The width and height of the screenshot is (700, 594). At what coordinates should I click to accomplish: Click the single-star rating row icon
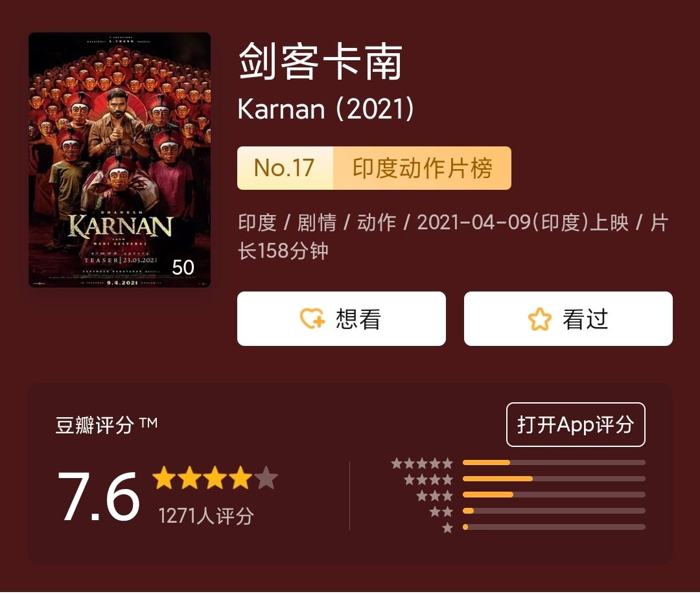(447, 528)
